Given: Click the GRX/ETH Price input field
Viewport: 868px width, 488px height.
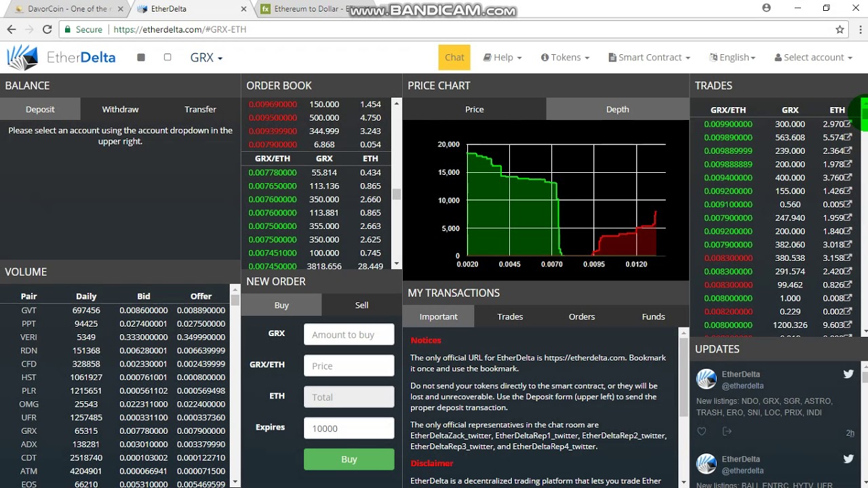Looking at the screenshot, I should (x=349, y=366).
